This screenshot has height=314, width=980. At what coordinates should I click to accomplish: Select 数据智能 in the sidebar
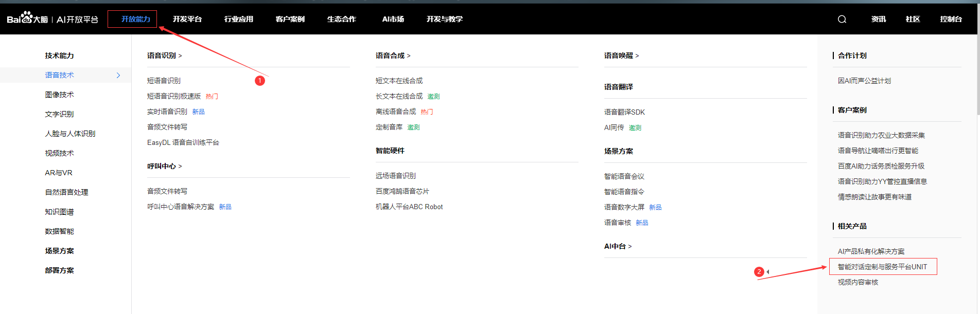click(60, 231)
